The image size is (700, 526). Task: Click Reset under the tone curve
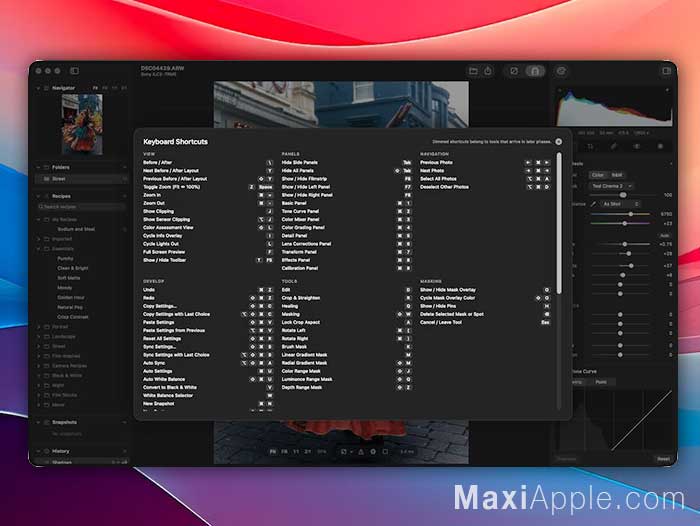pyautogui.click(x=663, y=459)
